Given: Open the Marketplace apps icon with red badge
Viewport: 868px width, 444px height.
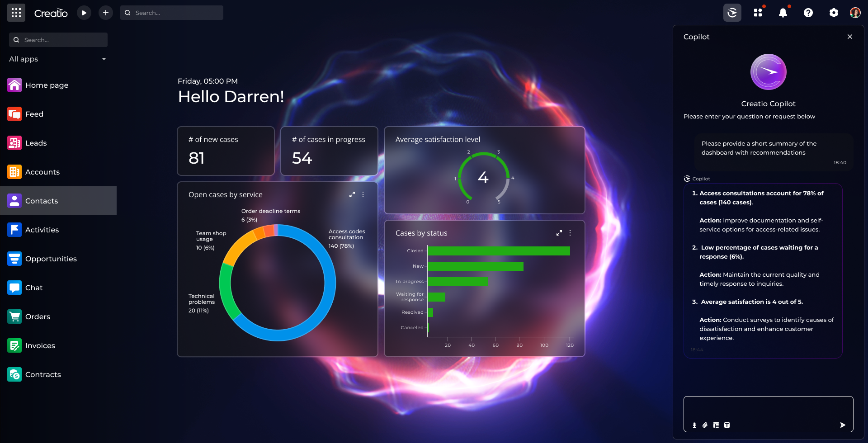Looking at the screenshot, I should [x=758, y=13].
